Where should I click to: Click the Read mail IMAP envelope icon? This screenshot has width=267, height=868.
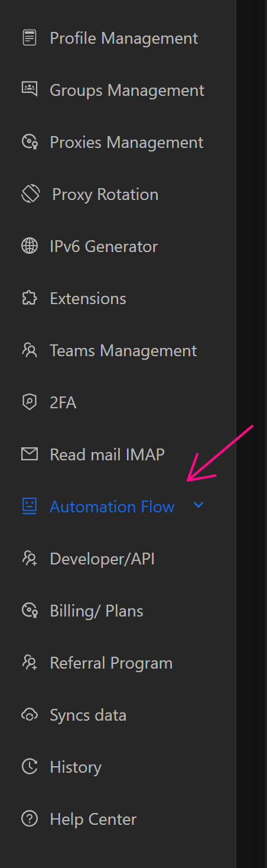pos(29,454)
